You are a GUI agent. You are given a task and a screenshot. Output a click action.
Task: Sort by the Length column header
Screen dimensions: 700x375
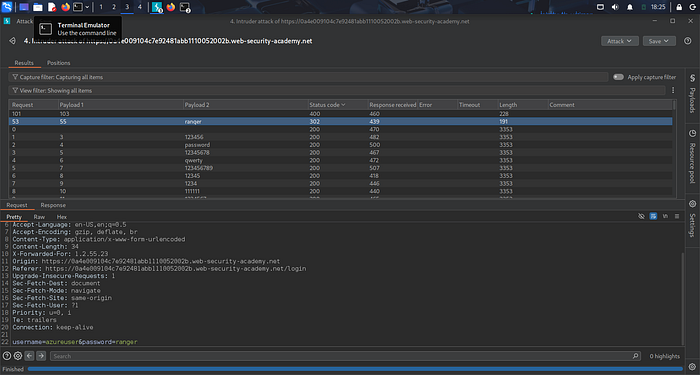523,105
